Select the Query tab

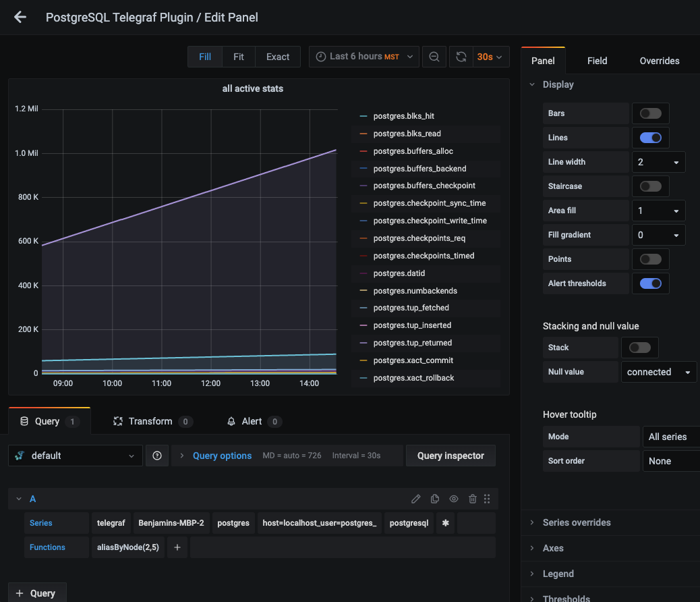pos(49,421)
